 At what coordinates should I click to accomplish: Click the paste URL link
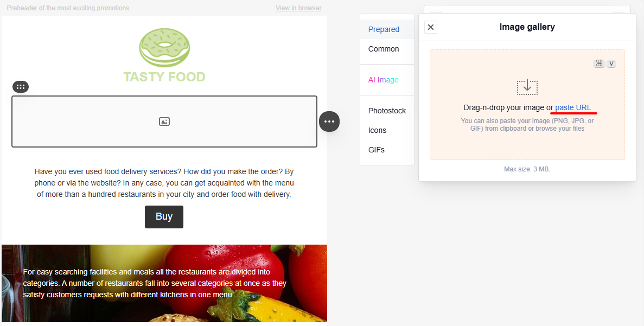tap(573, 107)
